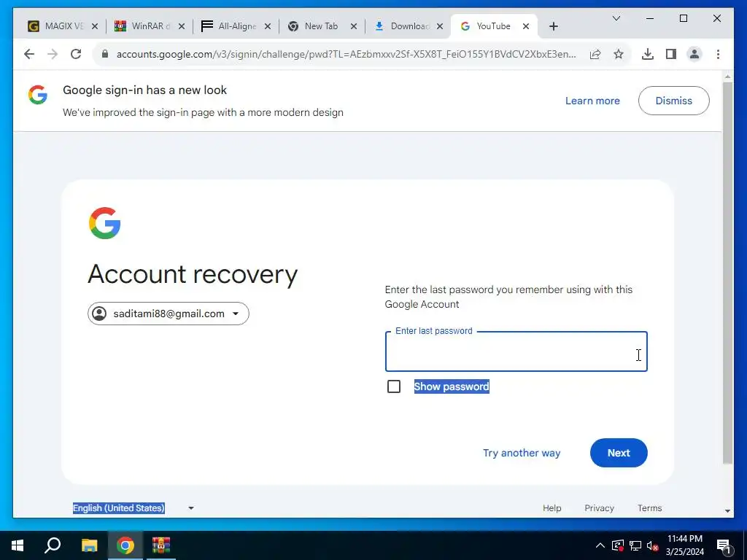This screenshot has height=560, width=747.
Task: Close the Download tab
Action: tap(440, 27)
